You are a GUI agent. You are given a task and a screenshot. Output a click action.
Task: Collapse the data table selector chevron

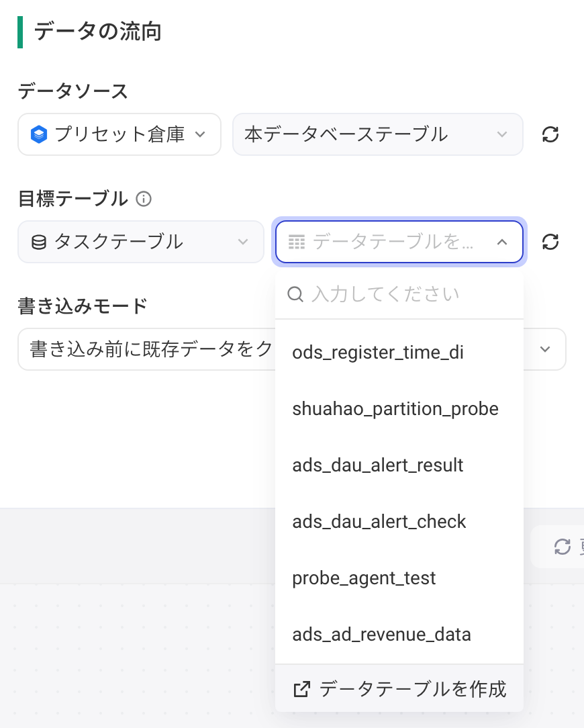[x=502, y=242]
